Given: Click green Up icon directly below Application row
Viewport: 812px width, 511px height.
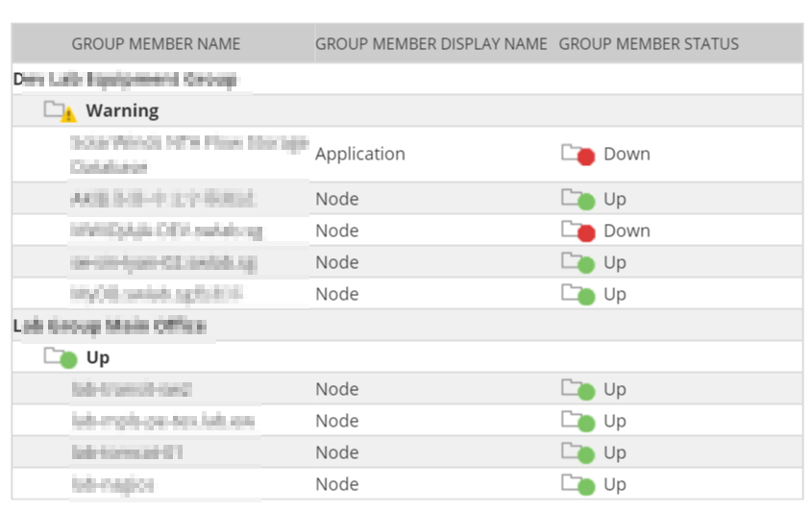Looking at the screenshot, I should click(578, 200).
